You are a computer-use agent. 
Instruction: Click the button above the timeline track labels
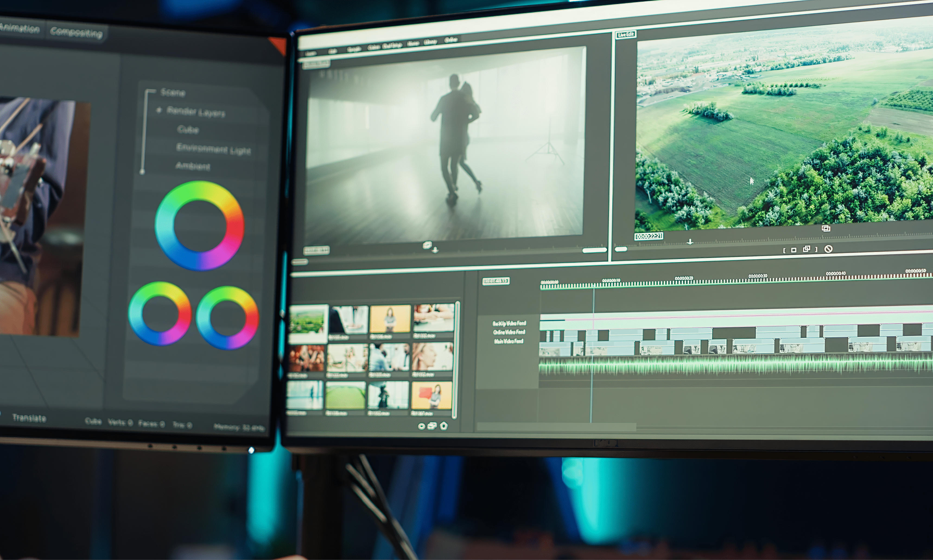click(496, 281)
